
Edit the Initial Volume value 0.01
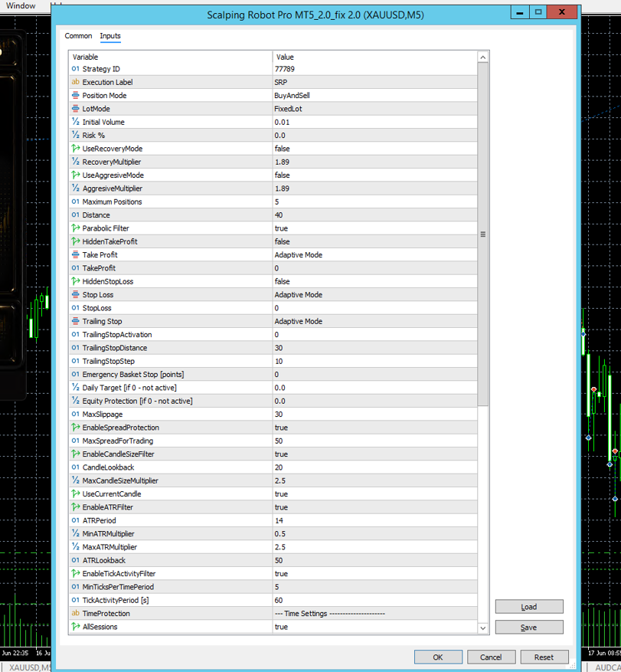pos(374,122)
